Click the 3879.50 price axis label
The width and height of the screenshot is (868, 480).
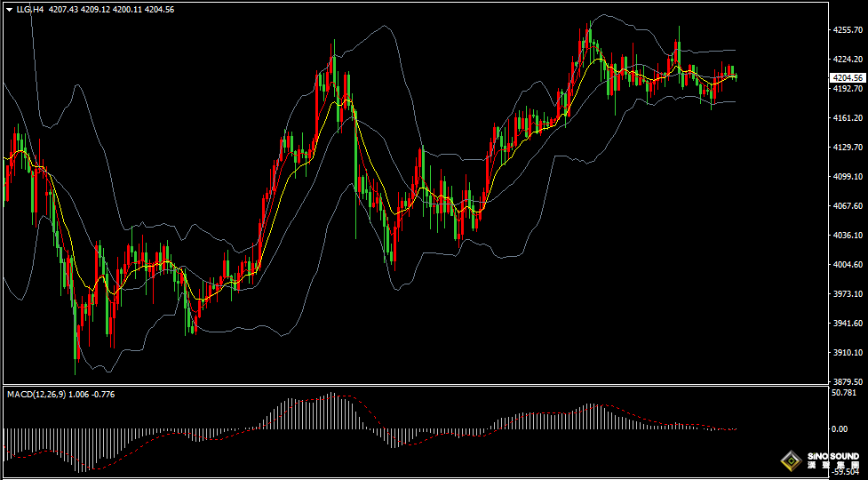click(848, 381)
